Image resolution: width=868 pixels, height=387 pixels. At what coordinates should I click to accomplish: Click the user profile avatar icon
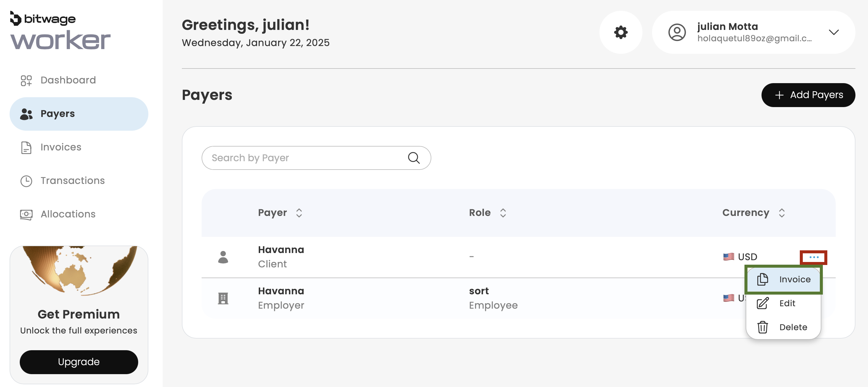coord(677,32)
